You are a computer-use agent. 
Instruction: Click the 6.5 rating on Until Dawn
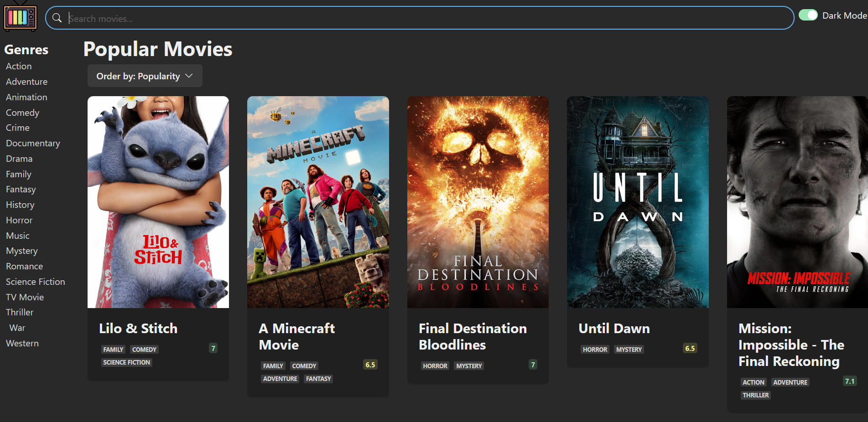[x=690, y=348]
